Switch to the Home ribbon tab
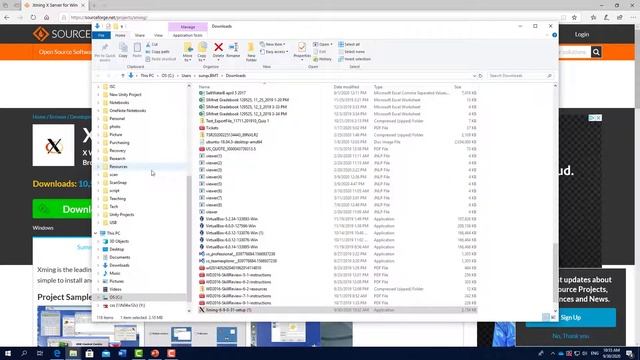Viewport: 640px width, 360px height. pos(120,36)
